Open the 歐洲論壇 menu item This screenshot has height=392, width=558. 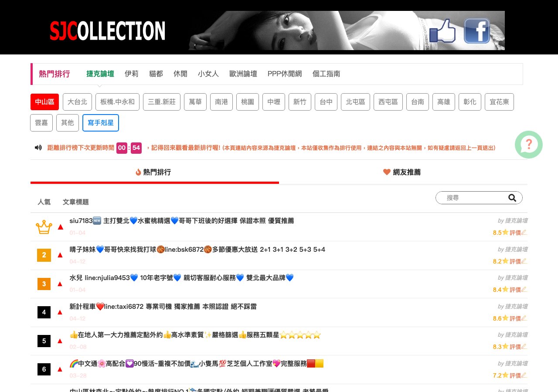(x=243, y=74)
